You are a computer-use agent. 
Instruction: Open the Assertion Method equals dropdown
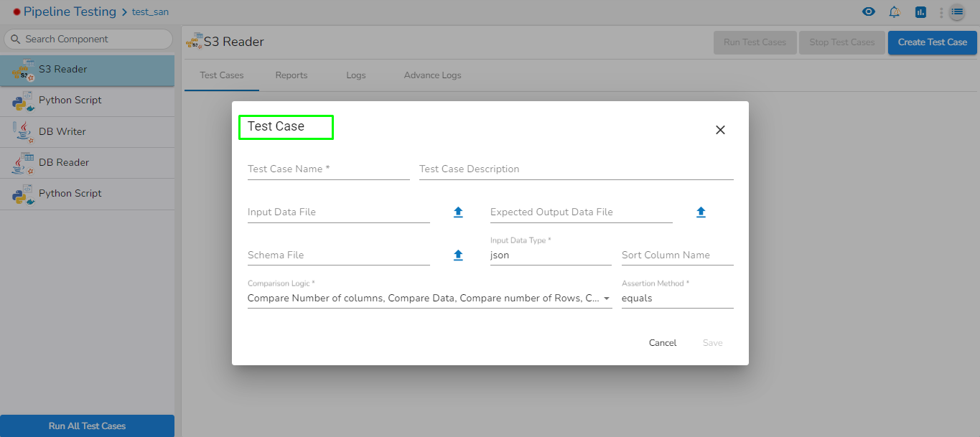coord(676,299)
